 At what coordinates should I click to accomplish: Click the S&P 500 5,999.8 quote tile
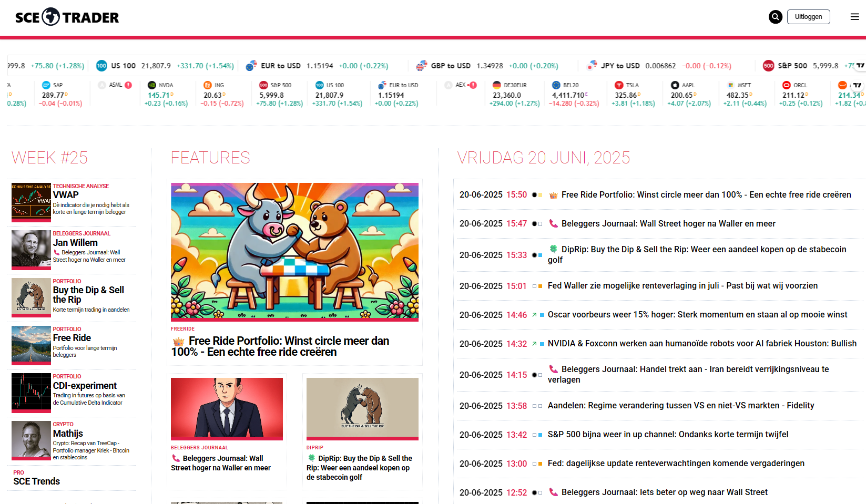tap(280, 94)
